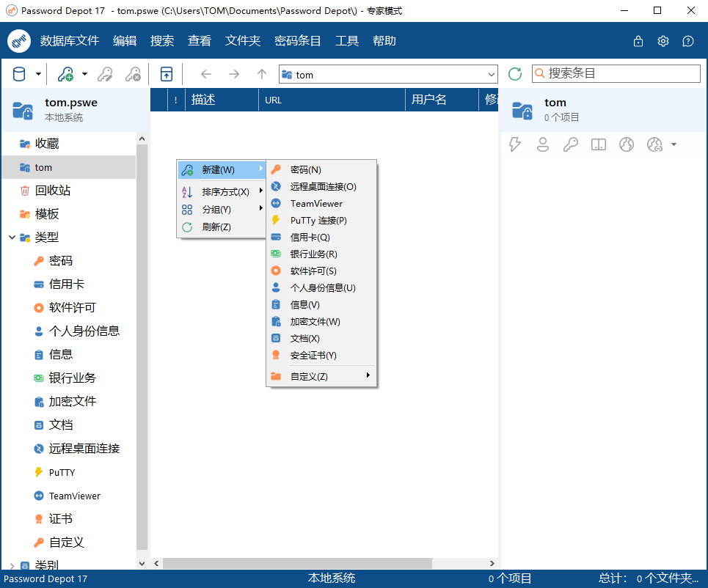Click the edit password key toolbar icon
The image size is (708, 588).
coord(105,74)
